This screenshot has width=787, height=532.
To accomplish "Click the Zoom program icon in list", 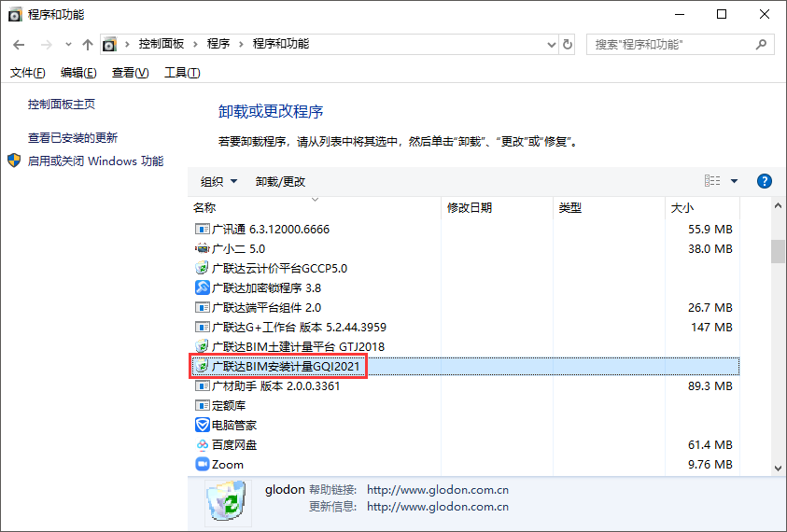I will pyautogui.click(x=202, y=464).
